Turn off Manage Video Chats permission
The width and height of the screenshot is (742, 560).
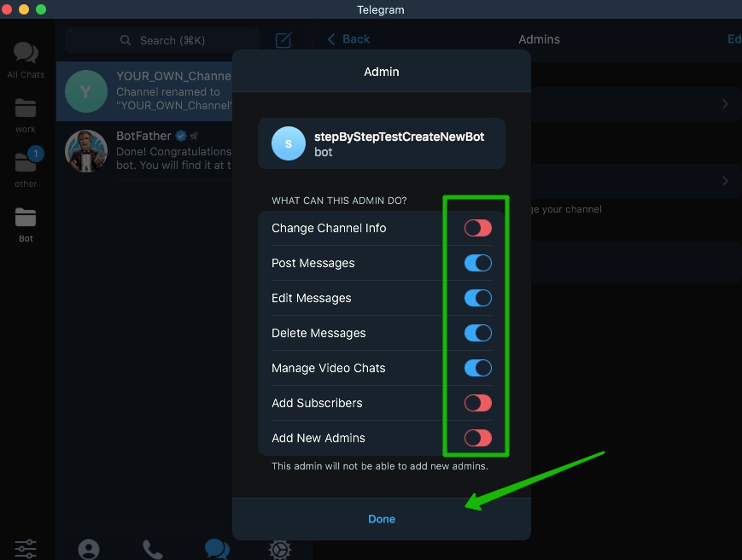478,368
